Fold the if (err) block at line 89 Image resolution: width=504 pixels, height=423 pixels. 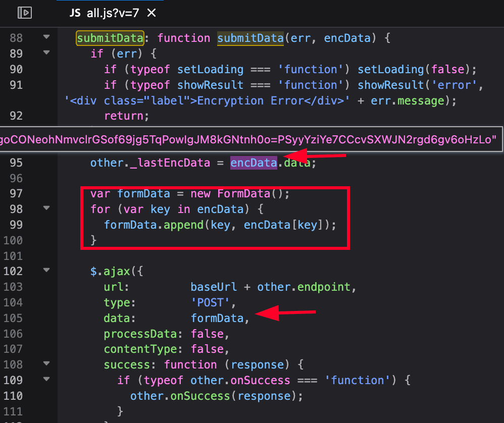47,52
